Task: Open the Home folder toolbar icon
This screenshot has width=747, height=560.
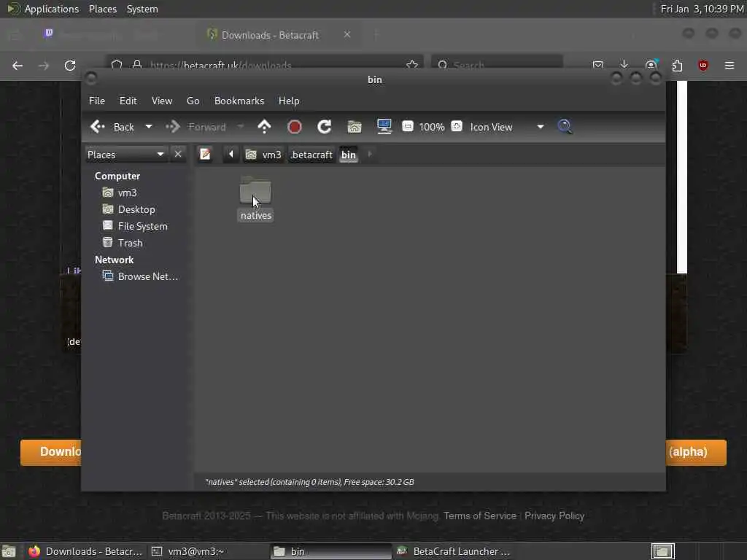Action: point(355,127)
